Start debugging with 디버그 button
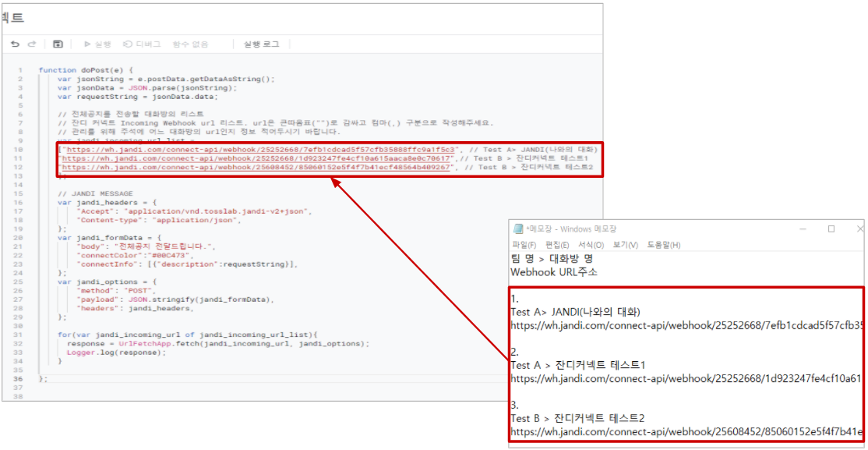The height and width of the screenshot is (450, 868). pos(142,44)
